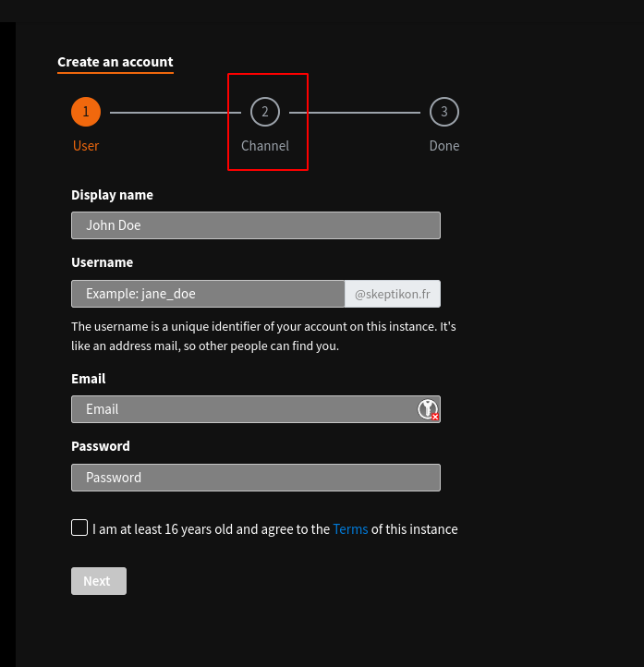644x667 pixels.
Task: Check the 16 years old agreement checkbox
Action: [x=79, y=528]
